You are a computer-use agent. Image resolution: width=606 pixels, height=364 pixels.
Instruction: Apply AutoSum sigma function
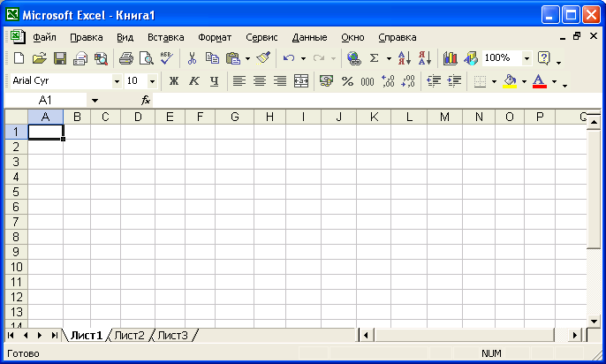(374, 58)
